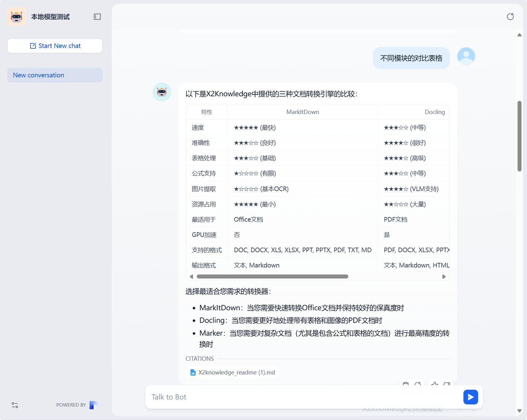Click the table's right horizontal scroll arrow
Screen dimensions: 527x420
[444, 276]
